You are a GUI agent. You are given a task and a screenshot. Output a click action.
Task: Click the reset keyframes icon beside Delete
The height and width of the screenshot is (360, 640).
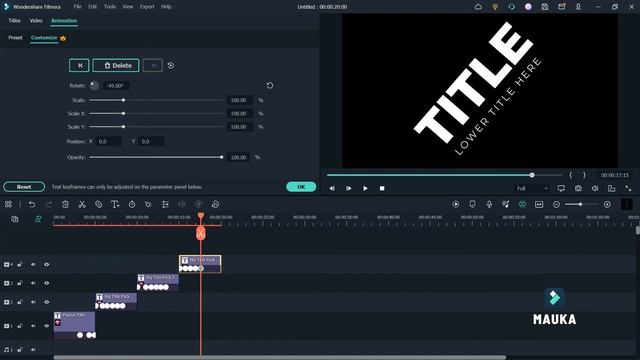click(x=171, y=65)
